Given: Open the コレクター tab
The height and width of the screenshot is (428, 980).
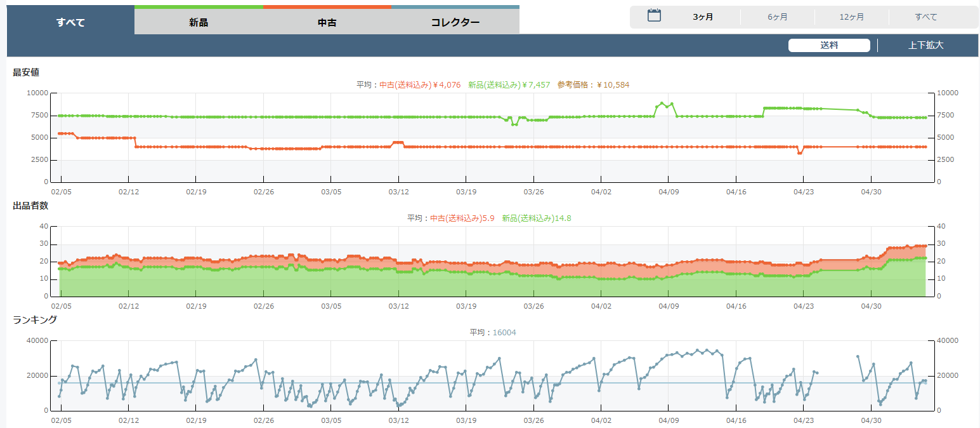Looking at the screenshot, I should pyautogui.click(x=455, y=22).
